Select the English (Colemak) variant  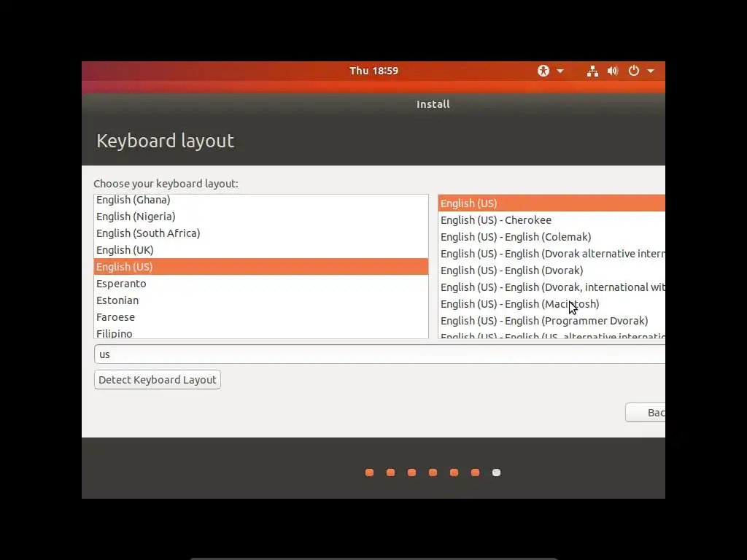(x=551, y=237)
